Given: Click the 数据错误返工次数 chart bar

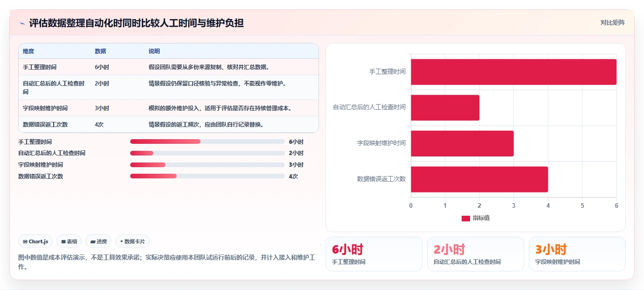Looking at the screenshot, I should pos(479,179).
